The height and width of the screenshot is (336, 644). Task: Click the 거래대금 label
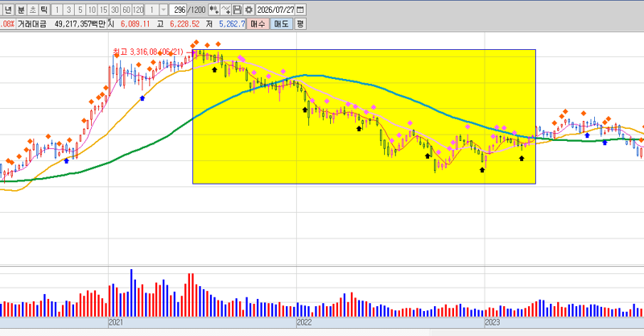coord(31,24)
